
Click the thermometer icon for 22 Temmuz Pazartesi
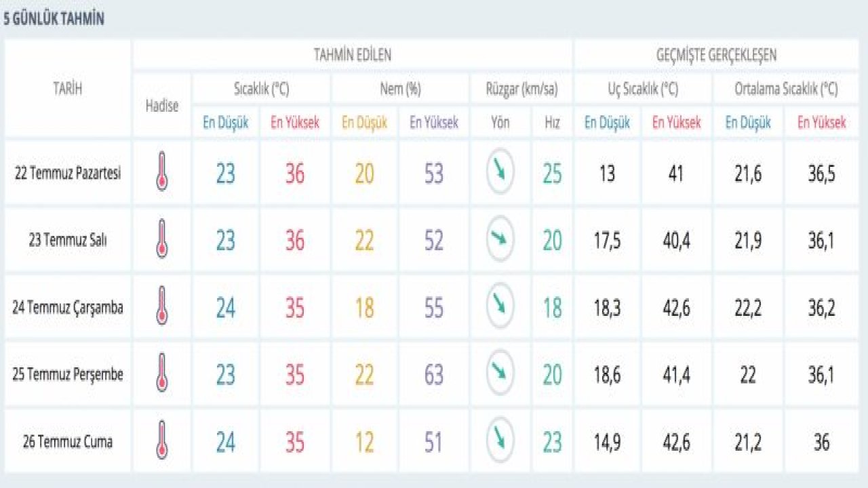161,172
